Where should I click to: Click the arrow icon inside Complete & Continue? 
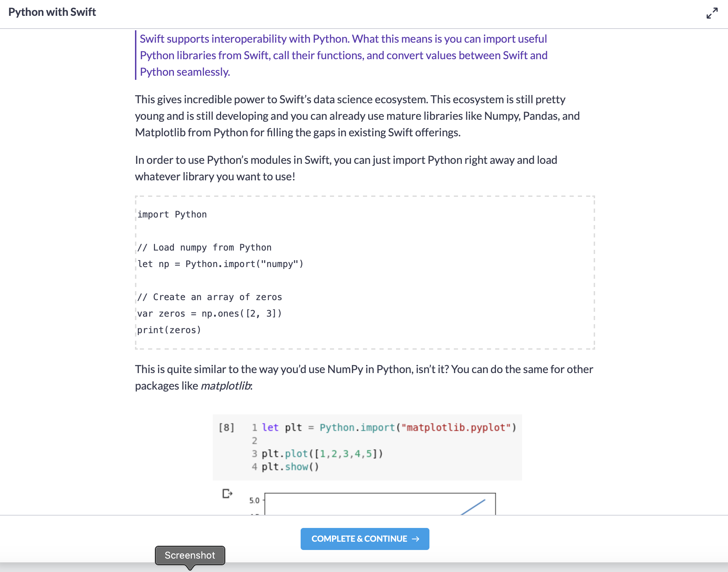tap(416, 539)
